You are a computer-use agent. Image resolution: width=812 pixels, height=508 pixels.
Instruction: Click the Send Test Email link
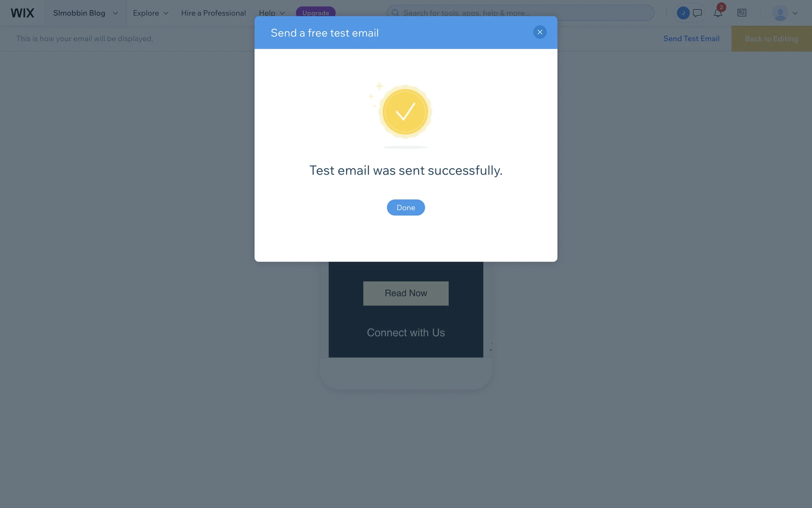(691, 39)
